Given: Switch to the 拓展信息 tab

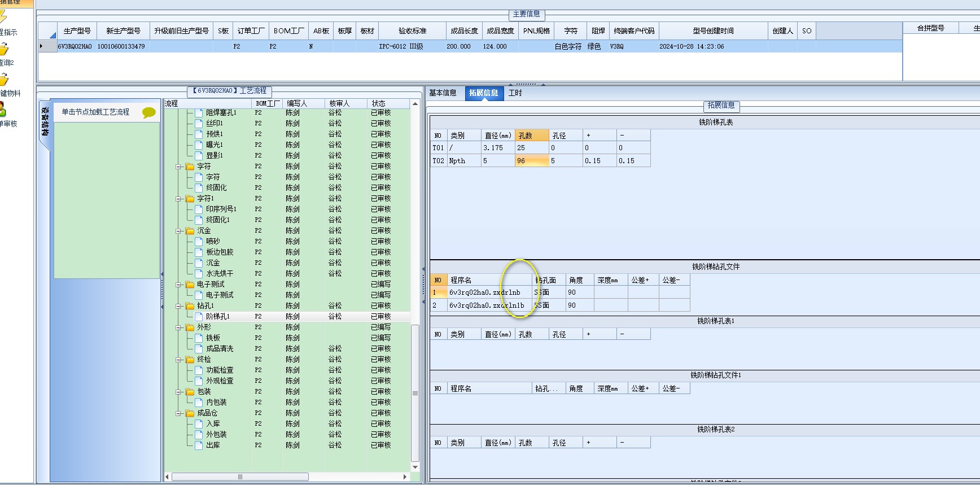Looking at the screenshot, I should point(483,93).
